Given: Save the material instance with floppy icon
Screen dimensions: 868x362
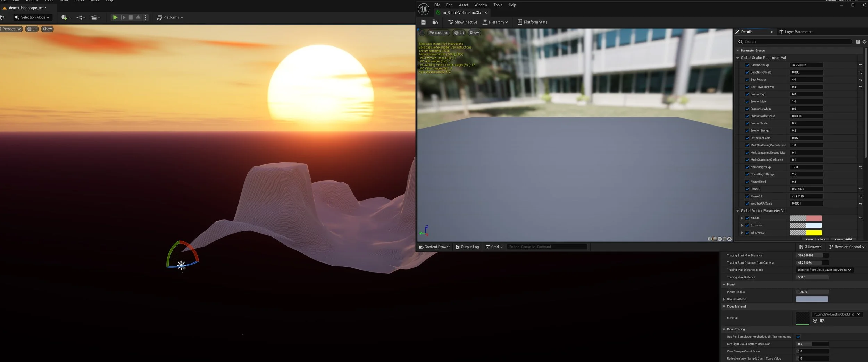Looking at the screenshot, I should coord(423,22).
